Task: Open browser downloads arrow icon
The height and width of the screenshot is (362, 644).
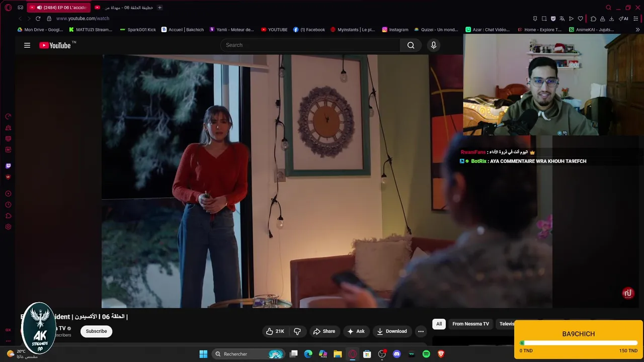Action: point(611,19)
